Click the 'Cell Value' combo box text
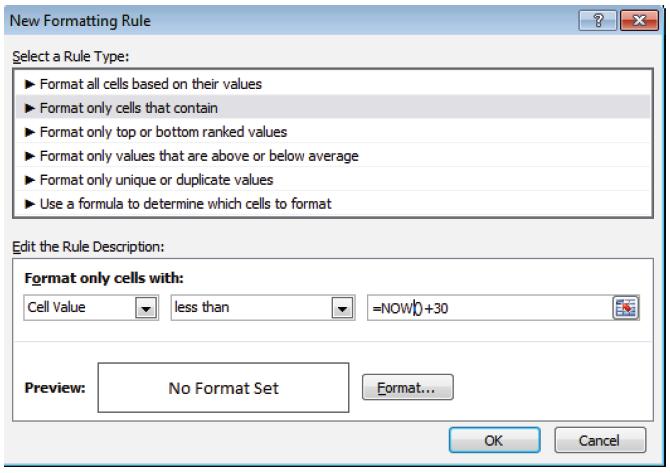Image resolution: width=670 pixels, height=473 pixels. pos(56,307)
